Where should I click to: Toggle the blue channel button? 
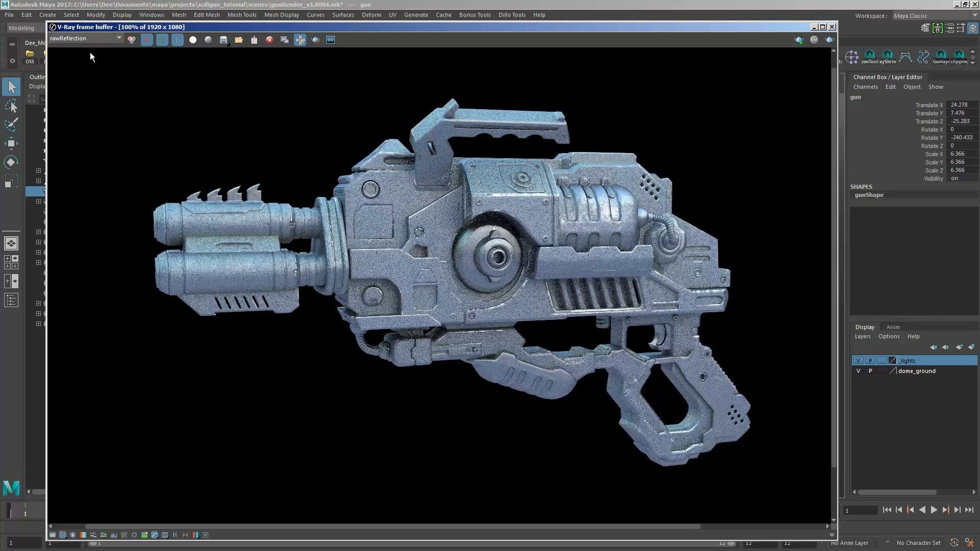(178, 40)
